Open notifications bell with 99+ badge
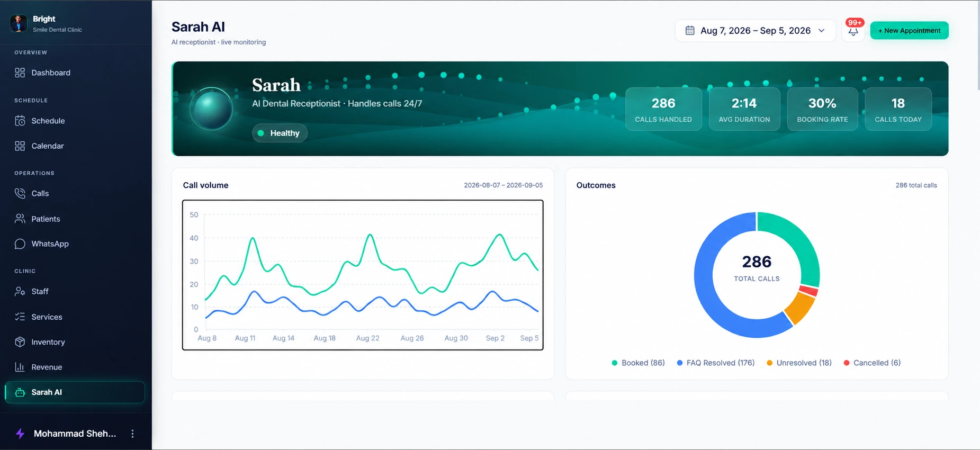The width and height of the screenshot is (980, 450). [x=853, y=31]
